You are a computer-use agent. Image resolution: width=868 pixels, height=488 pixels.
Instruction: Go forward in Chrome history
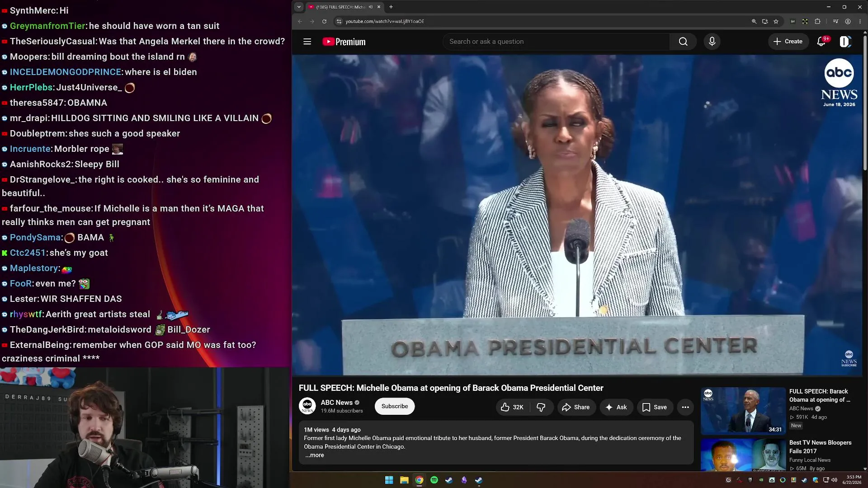[312, 21]
